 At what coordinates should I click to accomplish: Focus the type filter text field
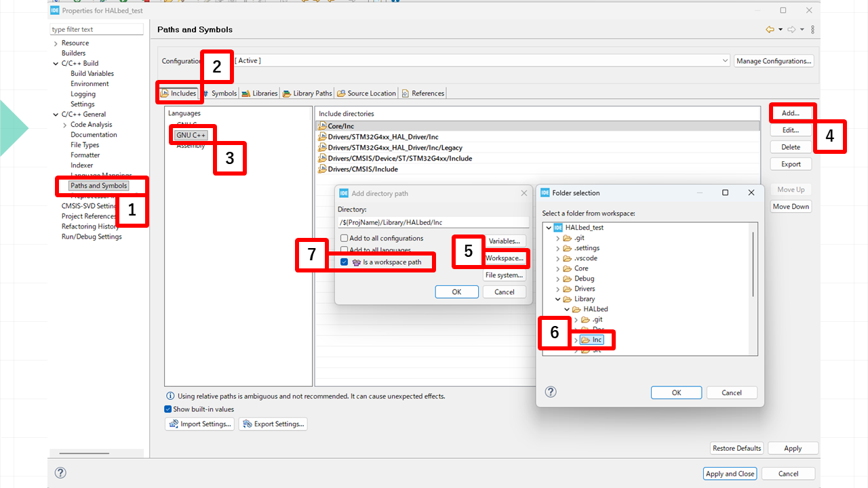pyautogui.click(x=97, y=29)
